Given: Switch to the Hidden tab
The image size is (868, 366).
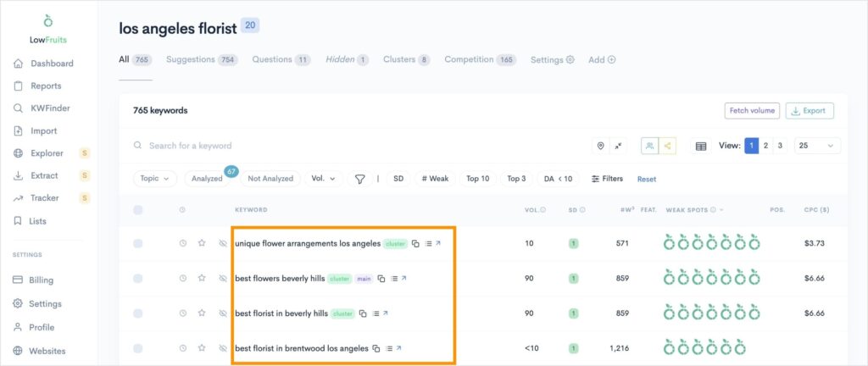Looking at the screenshot, I should pyautogui.click(x=347, y=59).
